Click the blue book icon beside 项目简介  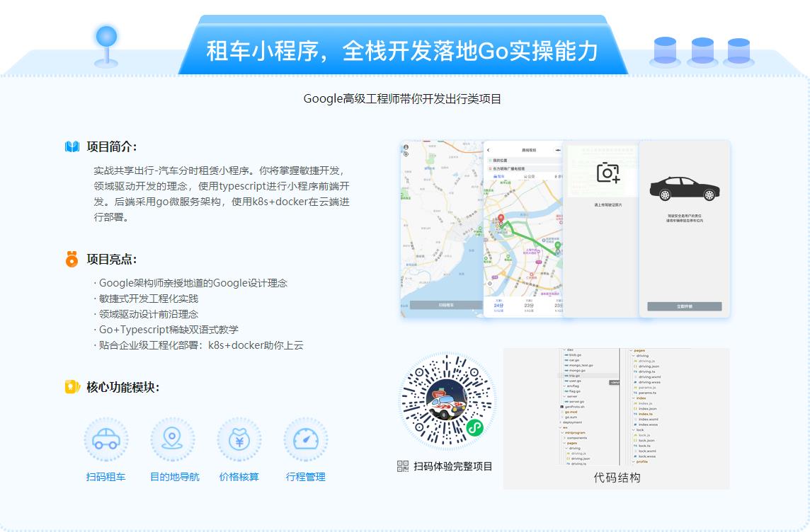[72, 146]
